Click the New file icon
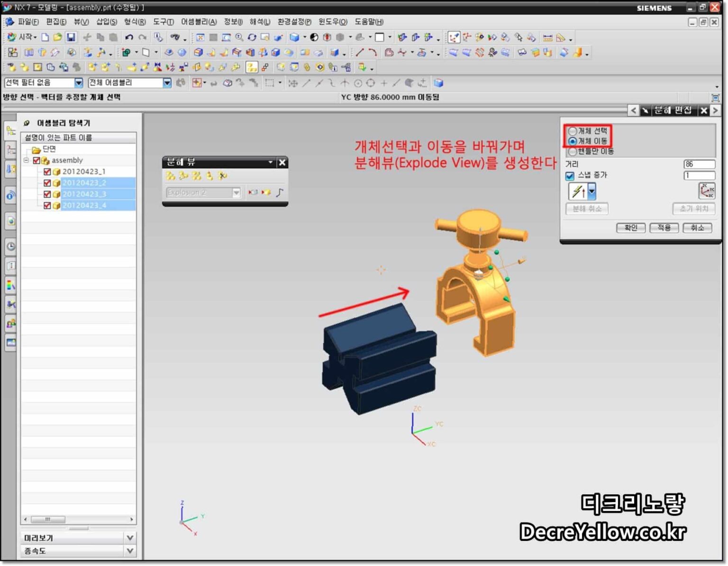This screenshot has width=728, height=566. click(45, 37)
